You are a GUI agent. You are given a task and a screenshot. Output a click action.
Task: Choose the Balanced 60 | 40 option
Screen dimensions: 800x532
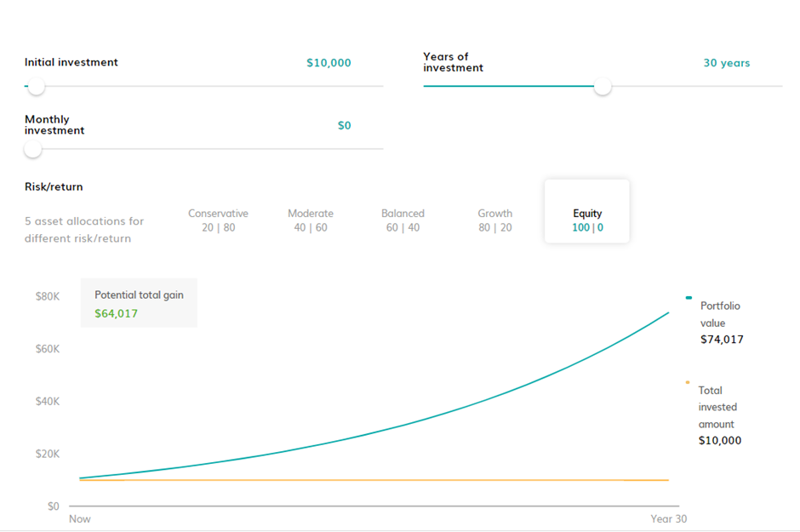pyautogui.click(x=403, y=220)
